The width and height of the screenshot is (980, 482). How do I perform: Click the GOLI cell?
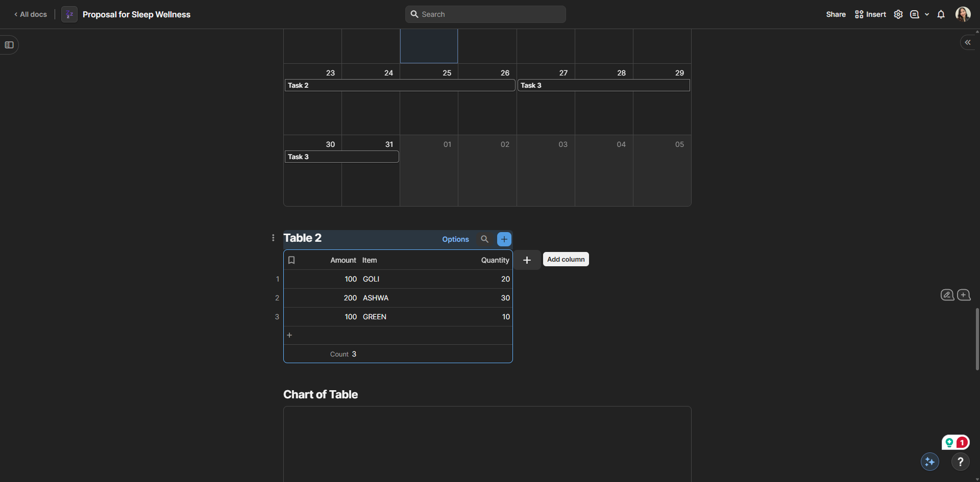[371, 279]
